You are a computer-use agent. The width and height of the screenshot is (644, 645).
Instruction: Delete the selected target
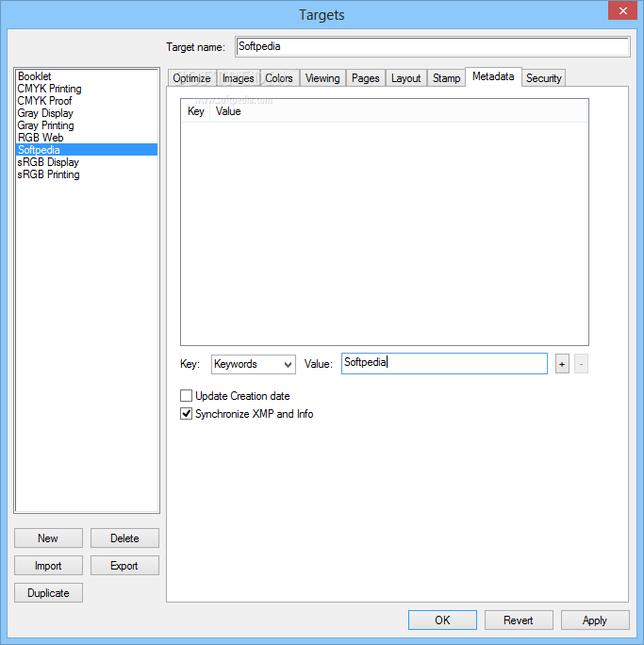[x=124, y=538]
